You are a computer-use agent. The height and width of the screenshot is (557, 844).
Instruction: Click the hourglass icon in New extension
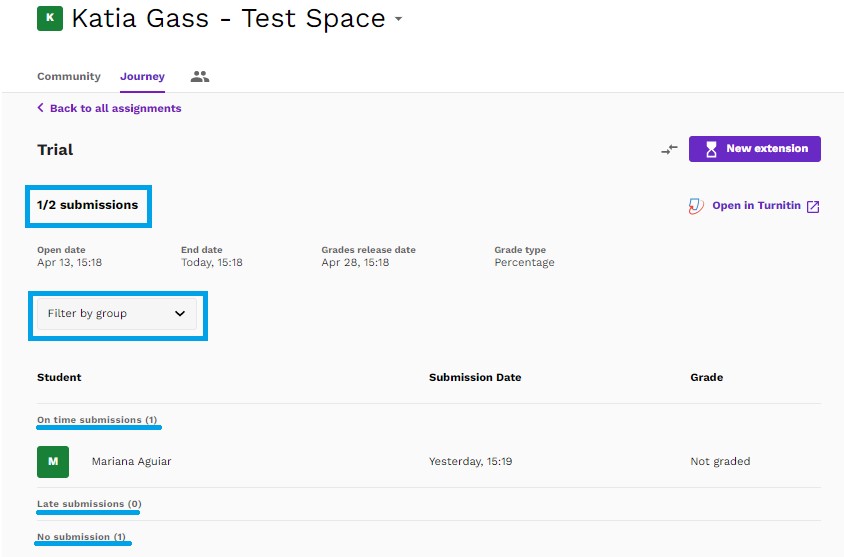pyautogui.click(x=711, y=149)
